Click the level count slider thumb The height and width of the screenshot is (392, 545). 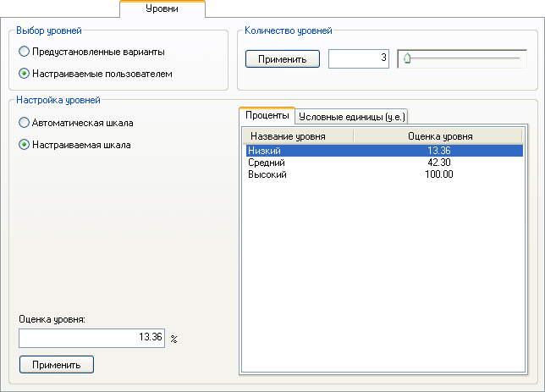407,58
